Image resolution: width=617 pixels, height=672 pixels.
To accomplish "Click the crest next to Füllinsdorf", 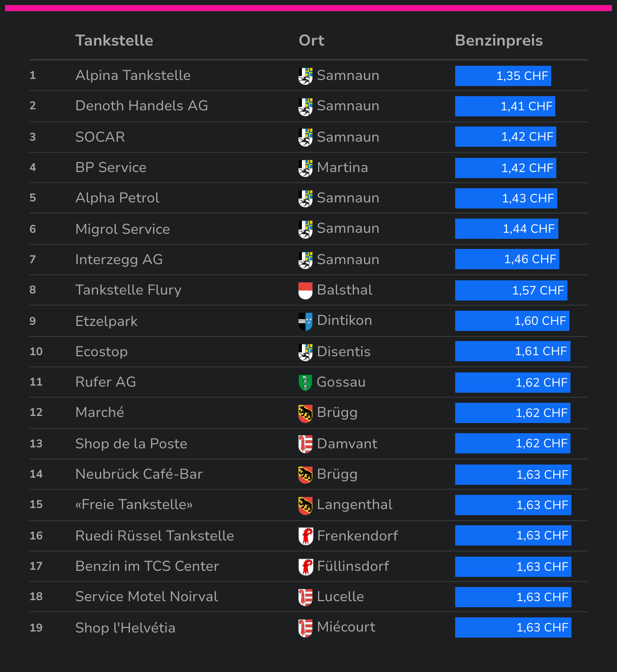I will (305, 567).
